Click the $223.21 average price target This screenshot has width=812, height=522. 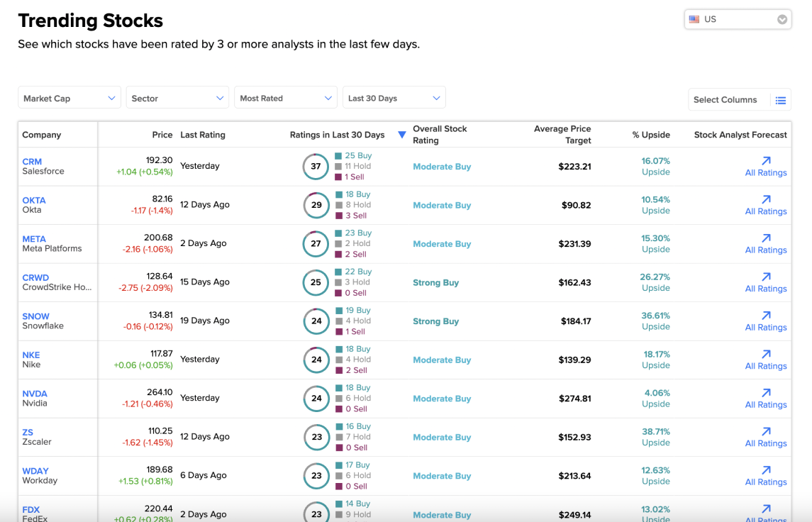coord(574,167)
